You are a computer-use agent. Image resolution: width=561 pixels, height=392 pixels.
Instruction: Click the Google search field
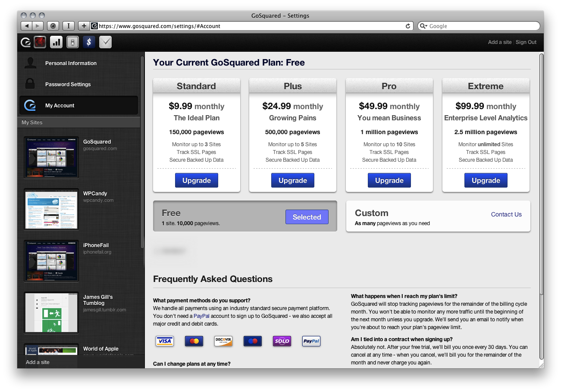tap(479, 26)
